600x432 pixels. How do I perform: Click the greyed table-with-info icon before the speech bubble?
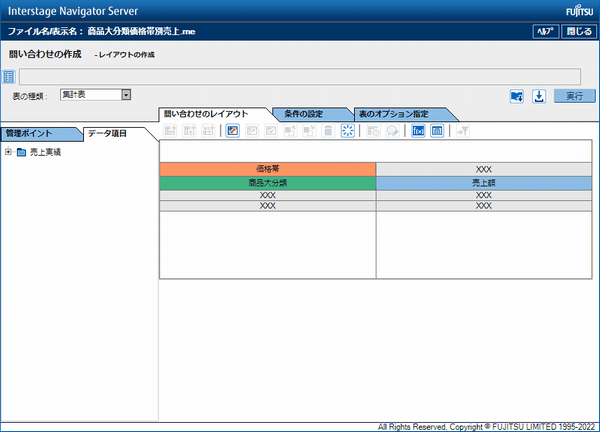(373, 131)
